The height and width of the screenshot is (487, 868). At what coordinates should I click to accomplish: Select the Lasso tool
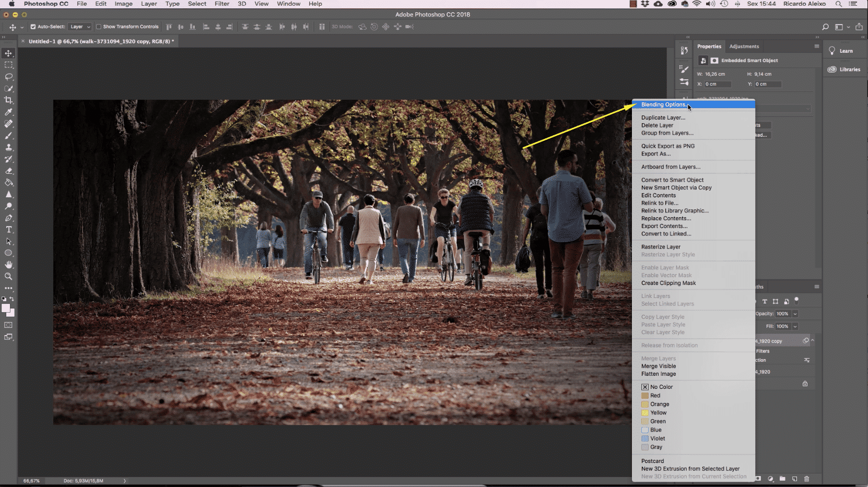tap(8, 77)
